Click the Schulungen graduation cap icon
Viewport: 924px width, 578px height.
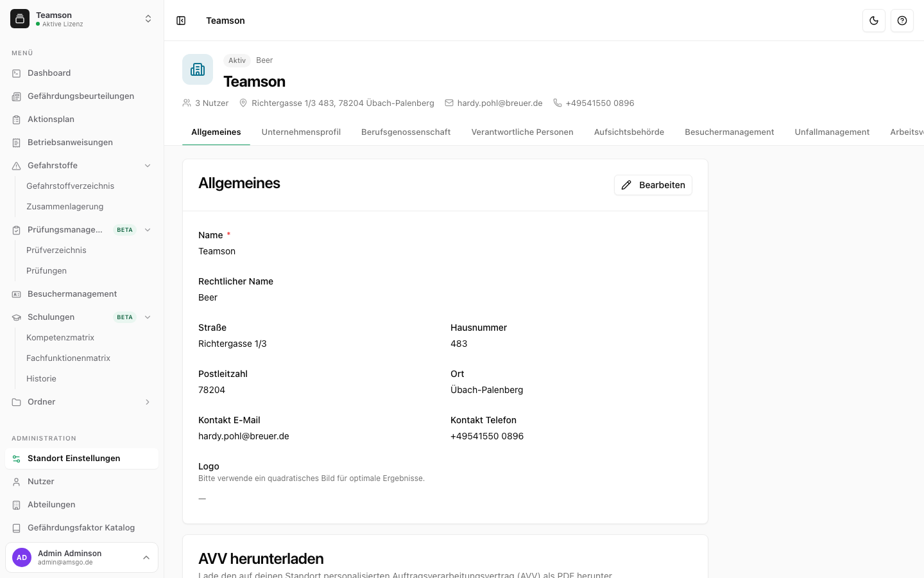click(x=17, y=317)
